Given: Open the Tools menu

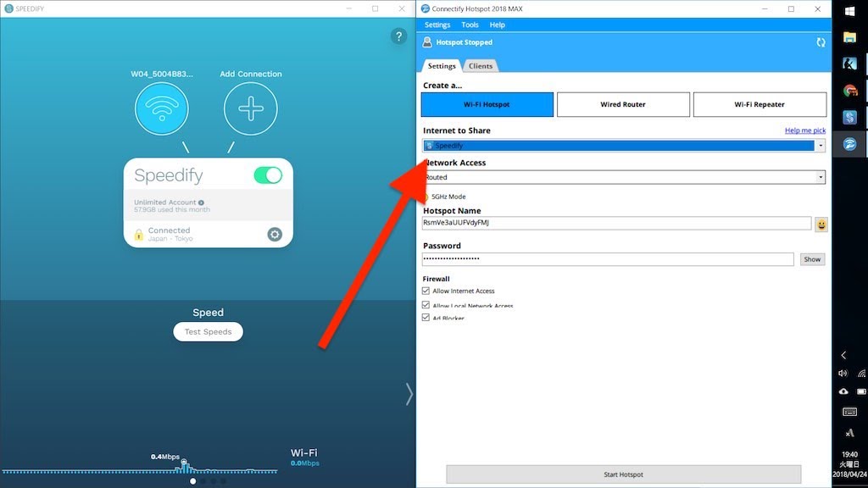Looking at the screenshot, I should click(x=470, y=25).
